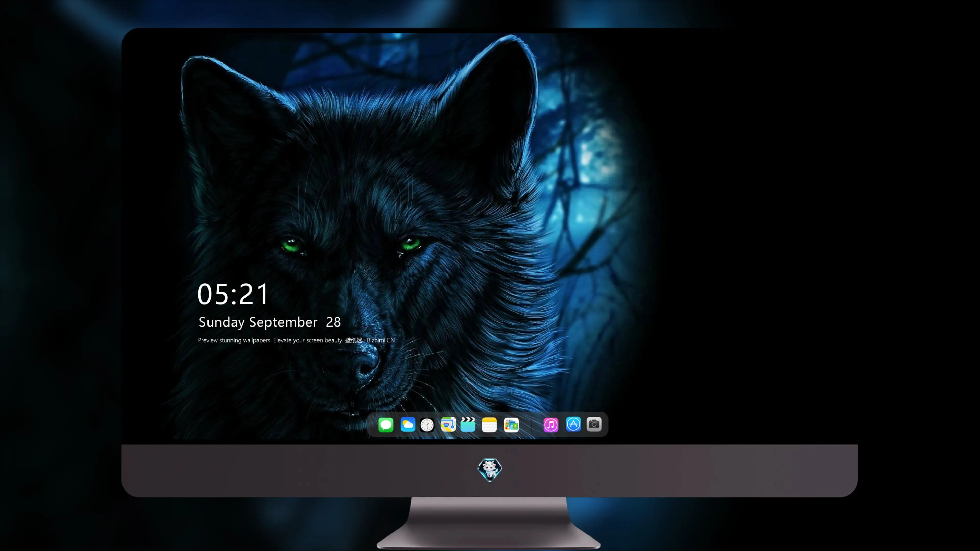
Task: Select the date text Sunday September 28
Action: point(270,322)
